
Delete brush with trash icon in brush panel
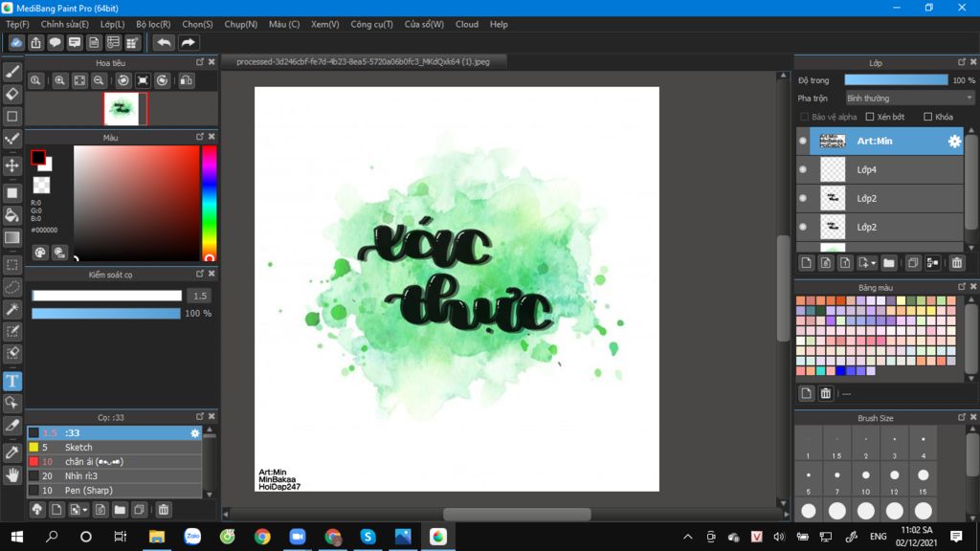[164, 510]
